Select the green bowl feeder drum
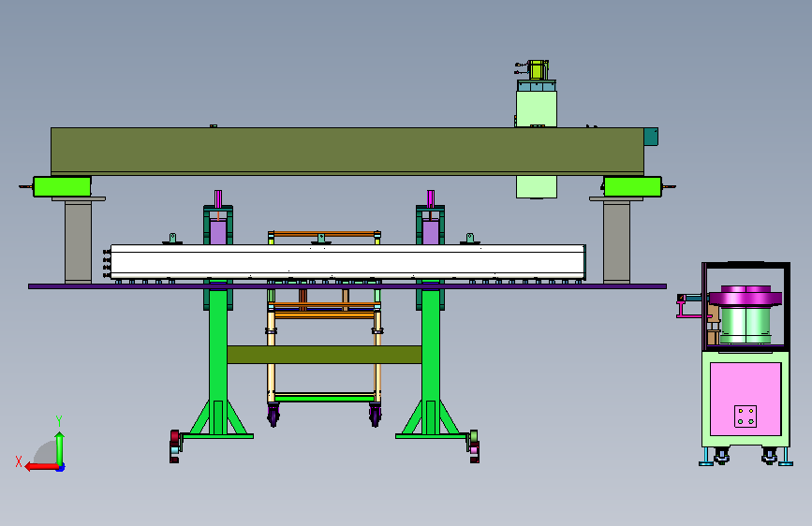The width and height of the screenshot is (812, 526). click(x=746, y=324)
